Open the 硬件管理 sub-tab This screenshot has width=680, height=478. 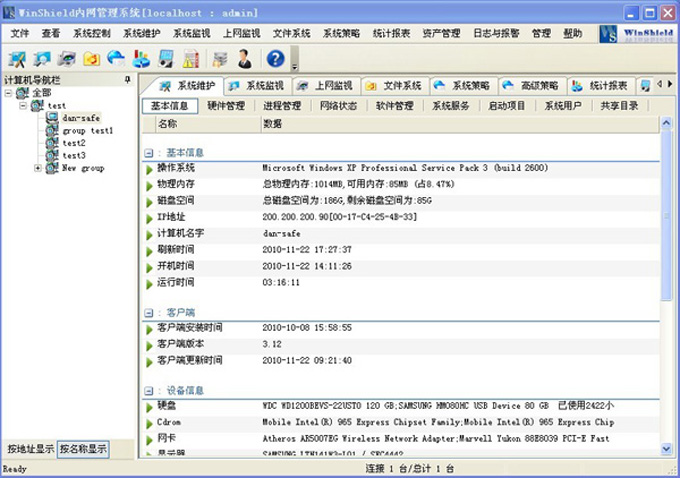tap(226, 106)
